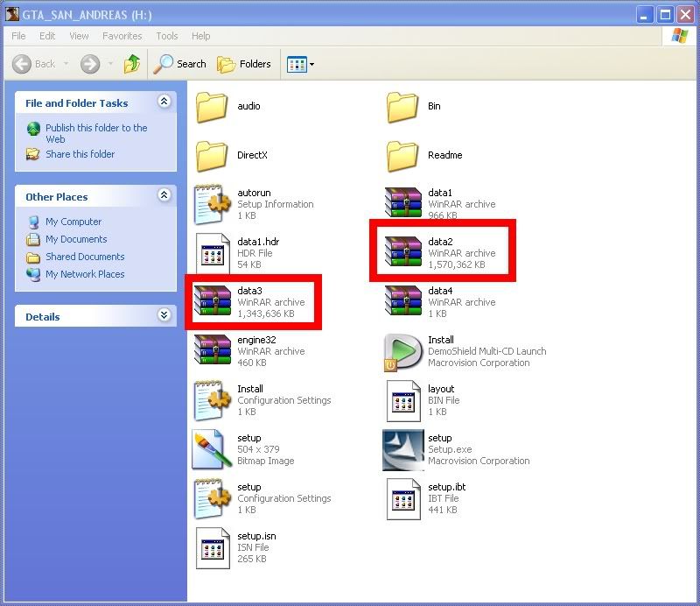This screenshot has height=606, width=700.
Task: Select the setup Setup.exe Macrovision file
Action: tap(456, 449)
